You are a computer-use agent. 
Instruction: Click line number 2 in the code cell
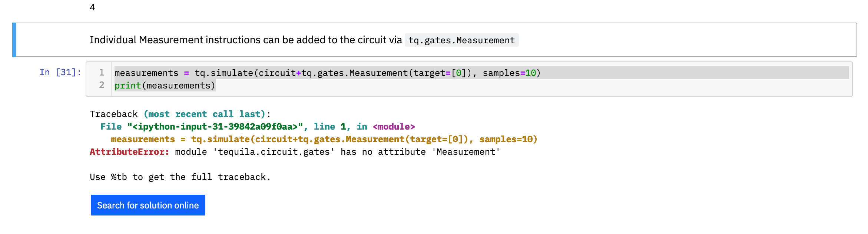pos(102,85)
